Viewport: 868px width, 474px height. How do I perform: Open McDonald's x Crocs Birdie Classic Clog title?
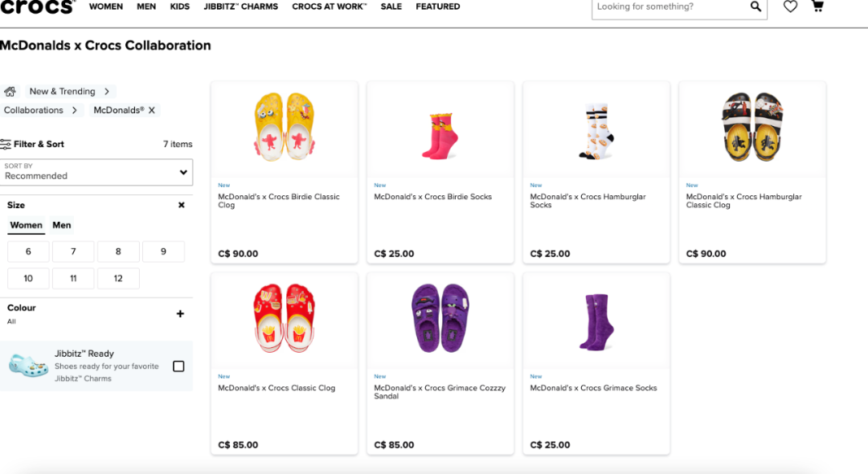[279, 201]
